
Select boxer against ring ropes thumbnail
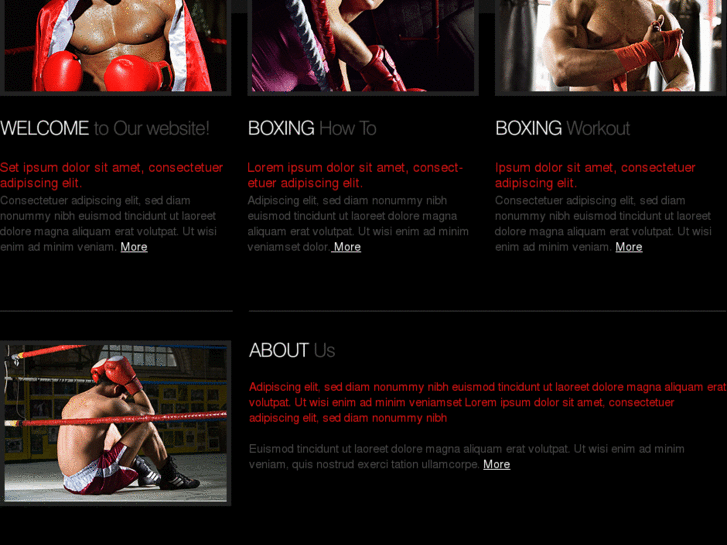363,47
